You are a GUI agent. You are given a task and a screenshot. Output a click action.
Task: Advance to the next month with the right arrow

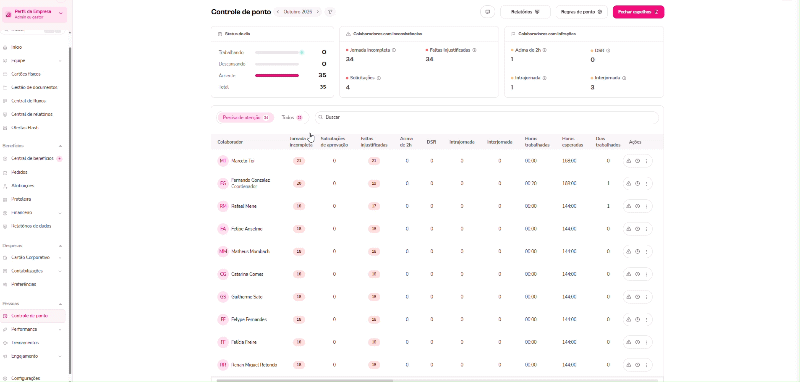pyautogui.click(x=317, y=12)
